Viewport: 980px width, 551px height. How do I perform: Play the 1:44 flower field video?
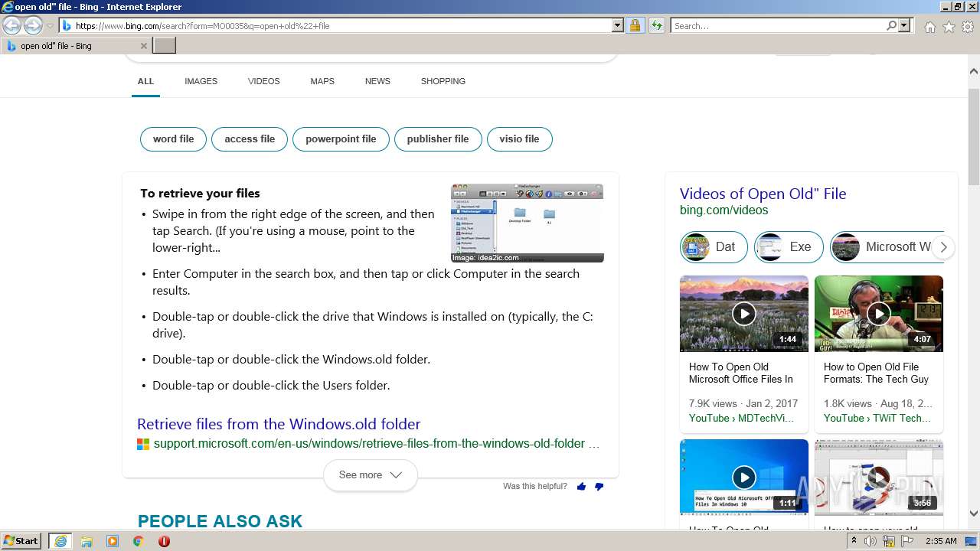pos(743,314)
